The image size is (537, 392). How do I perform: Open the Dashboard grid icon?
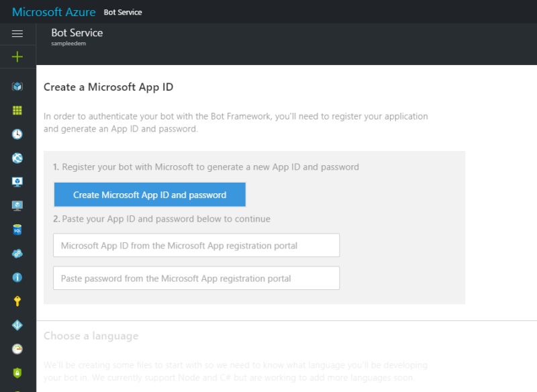pyautogui.click(x=17, y=109)
